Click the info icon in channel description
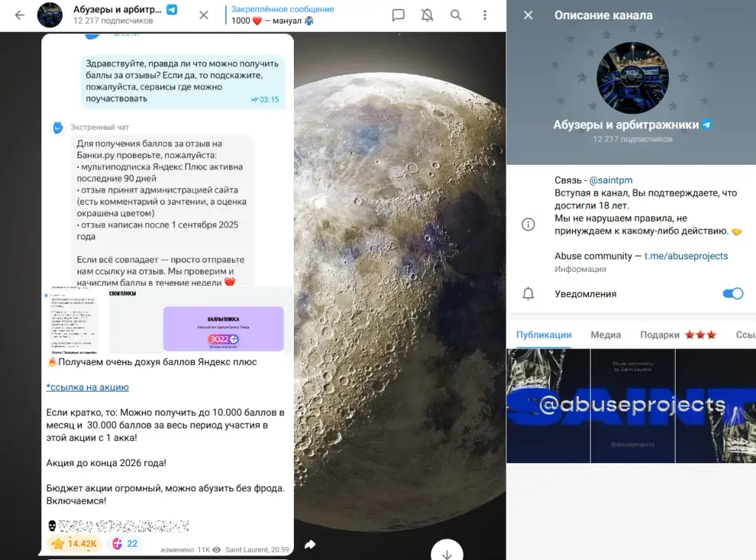This screenshot has height=560, width=756. [x=529, y=225]
